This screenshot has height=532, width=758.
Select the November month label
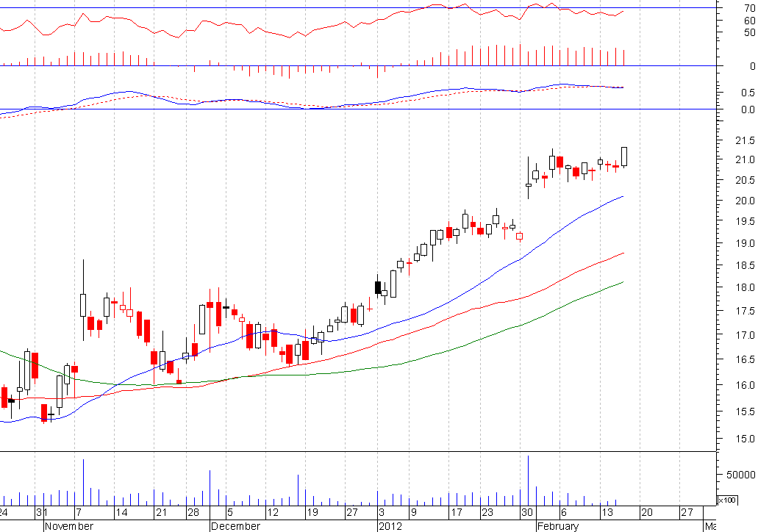coord(69,526)
